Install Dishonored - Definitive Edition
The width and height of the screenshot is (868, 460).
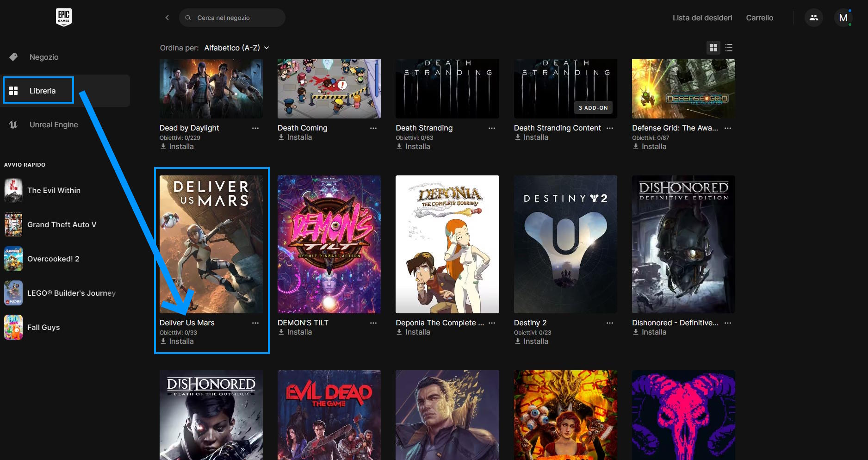(650, 332)
